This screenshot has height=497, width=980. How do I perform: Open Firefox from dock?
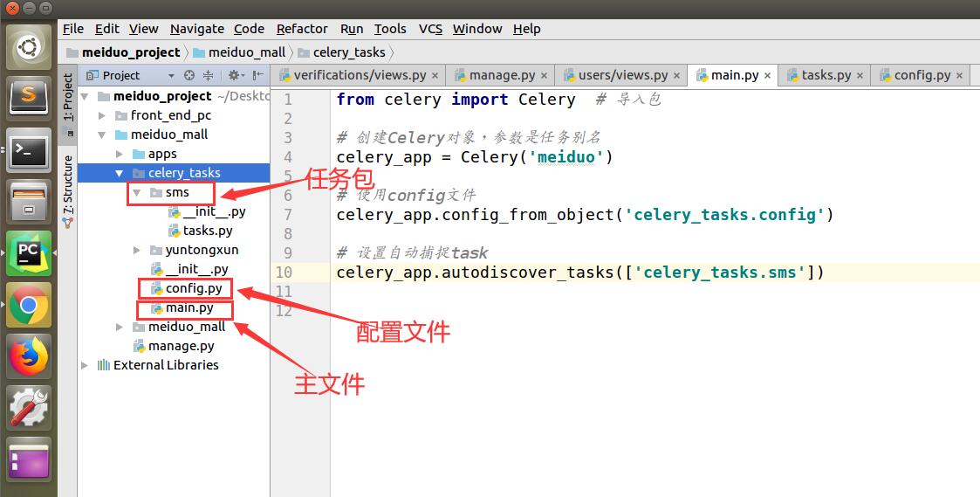coord(29,356)
